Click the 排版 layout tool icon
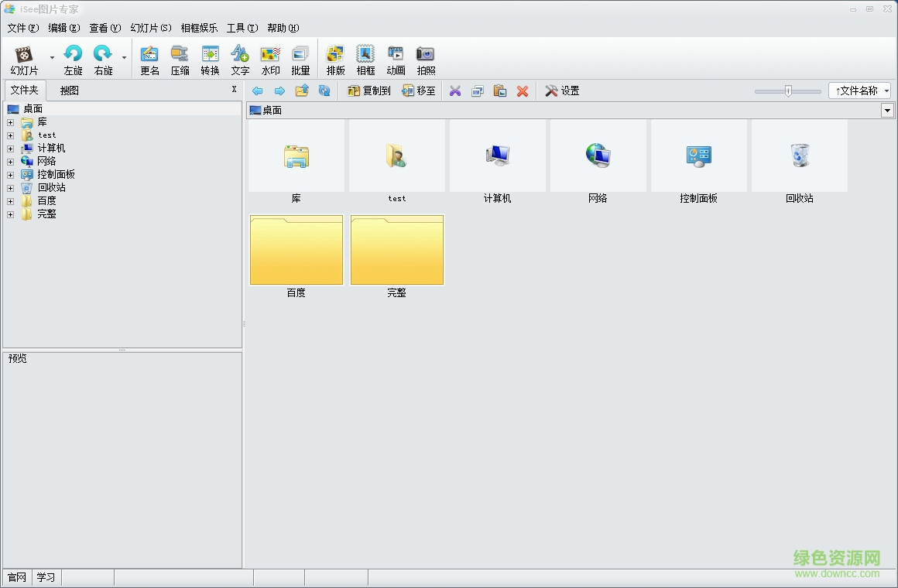 (334, 58)
